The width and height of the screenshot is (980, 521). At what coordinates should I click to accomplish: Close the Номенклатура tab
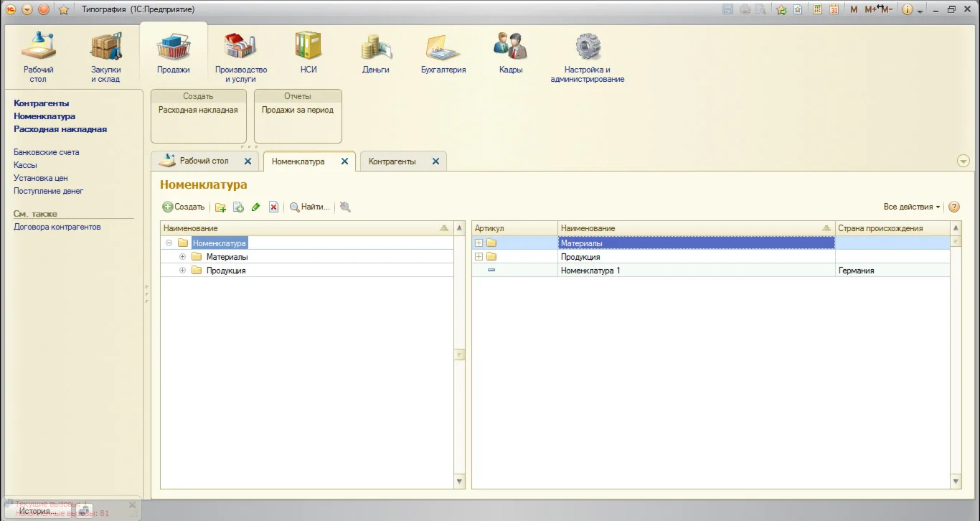344,161
